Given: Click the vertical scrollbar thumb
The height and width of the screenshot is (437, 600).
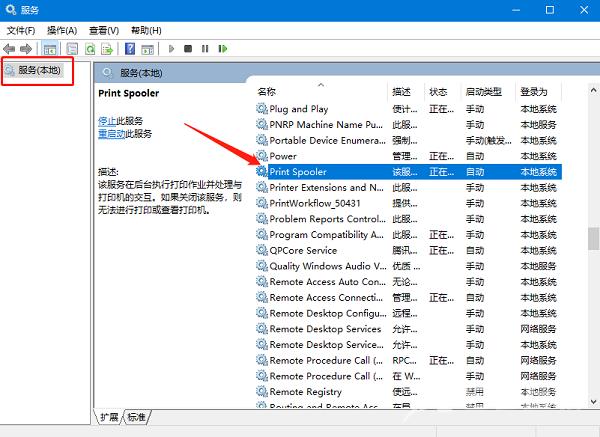Looking at the screenshot, I should tap(593, 238).
